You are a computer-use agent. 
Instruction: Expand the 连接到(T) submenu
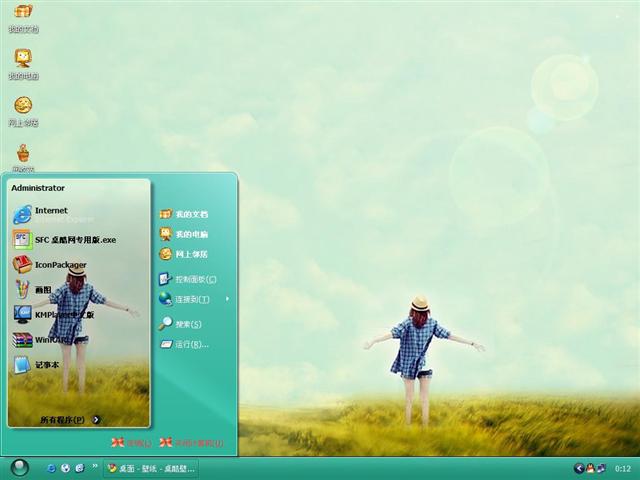pyautogui.click(x=192, y=299)
